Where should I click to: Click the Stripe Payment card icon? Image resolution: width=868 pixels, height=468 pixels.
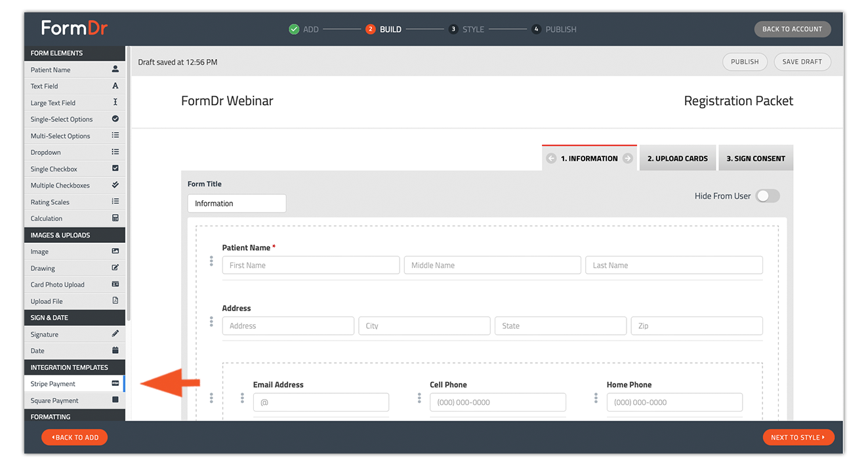(x=115, y=383)
